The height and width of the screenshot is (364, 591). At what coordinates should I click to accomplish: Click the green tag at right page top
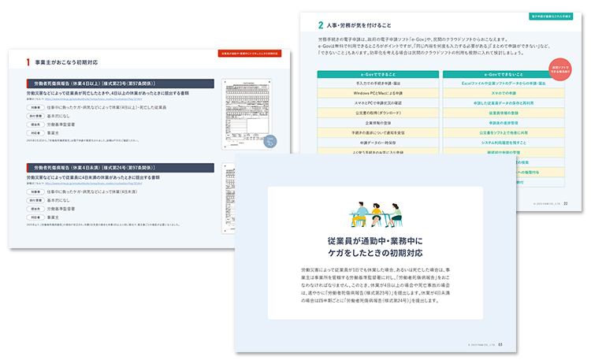click(x=551, y=17)
